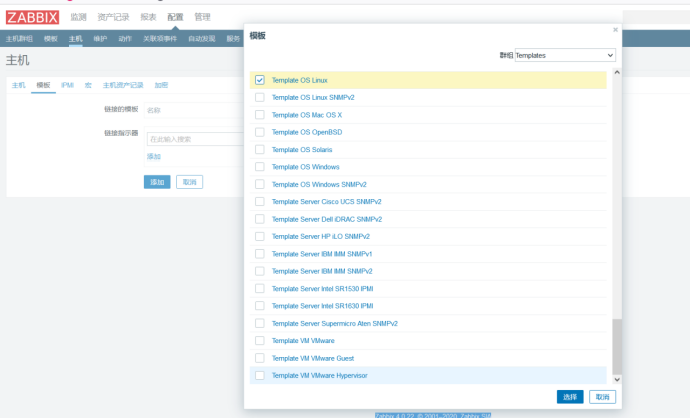Check Template Server Intel SR1630 IPMI checkbox
The height and width of the screenshot is (418, 691).
click(260, 306)
